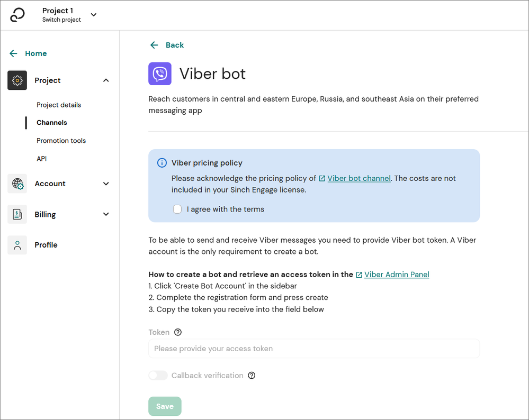This screenshot has height=420, width=529.
Task: Click the Viber bot page title
Action: pos(212,74)
